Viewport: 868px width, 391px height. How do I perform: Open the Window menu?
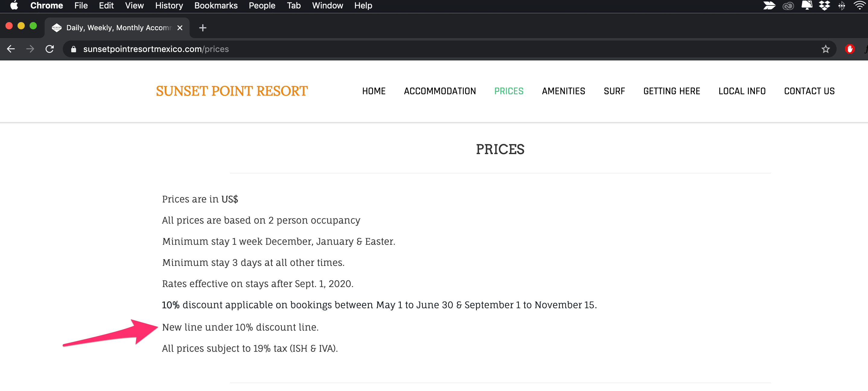(327, 5)
